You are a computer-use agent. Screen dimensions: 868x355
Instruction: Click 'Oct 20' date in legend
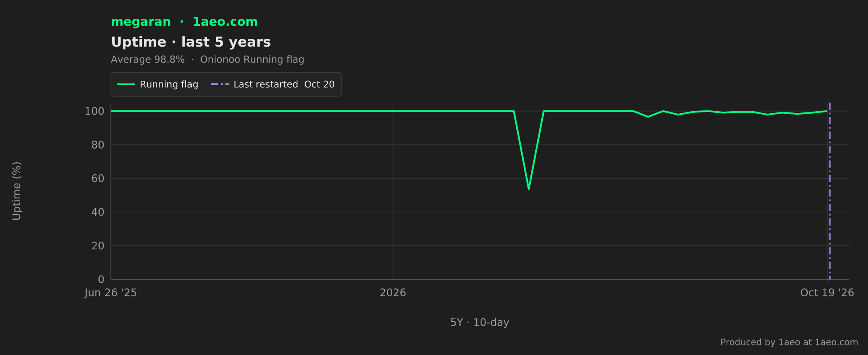(x=319, y=84)
